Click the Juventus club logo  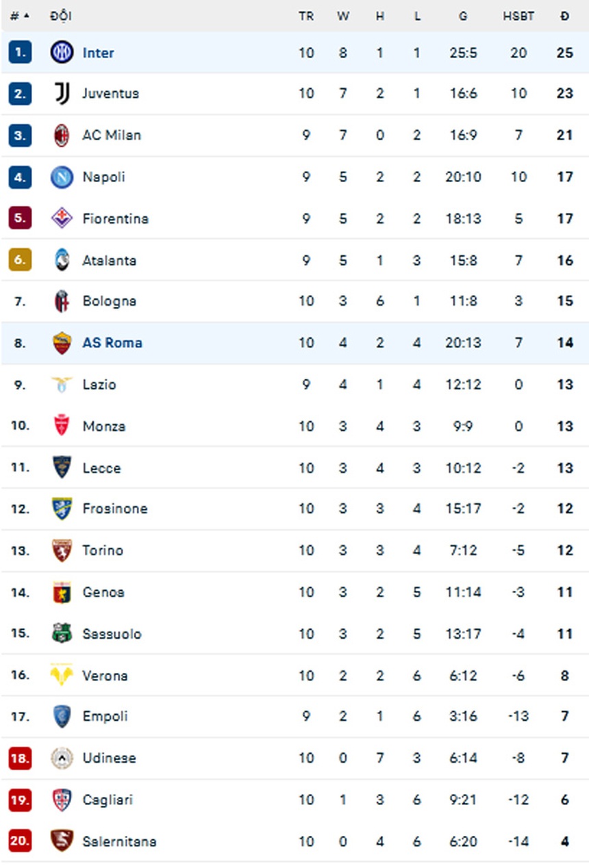62,94
